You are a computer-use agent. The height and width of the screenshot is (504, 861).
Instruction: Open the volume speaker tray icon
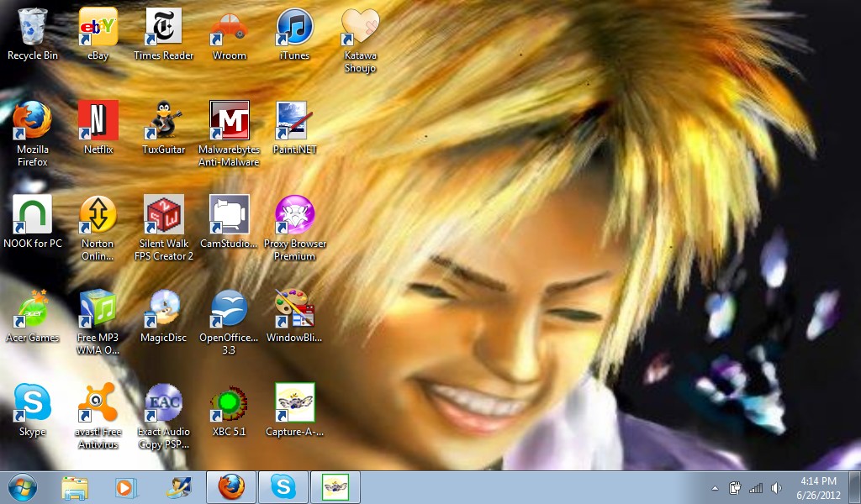(776, 488)
